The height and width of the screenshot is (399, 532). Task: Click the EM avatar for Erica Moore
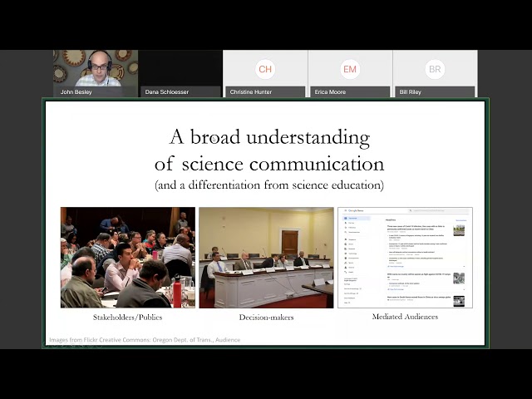(350, 69)
